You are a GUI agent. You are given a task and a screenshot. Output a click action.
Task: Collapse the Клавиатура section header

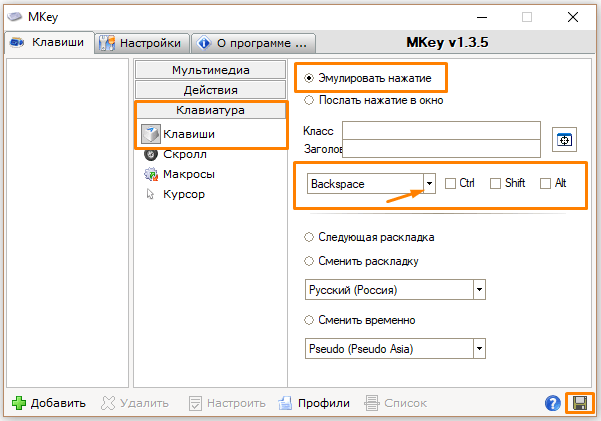[x=210, y=110]
